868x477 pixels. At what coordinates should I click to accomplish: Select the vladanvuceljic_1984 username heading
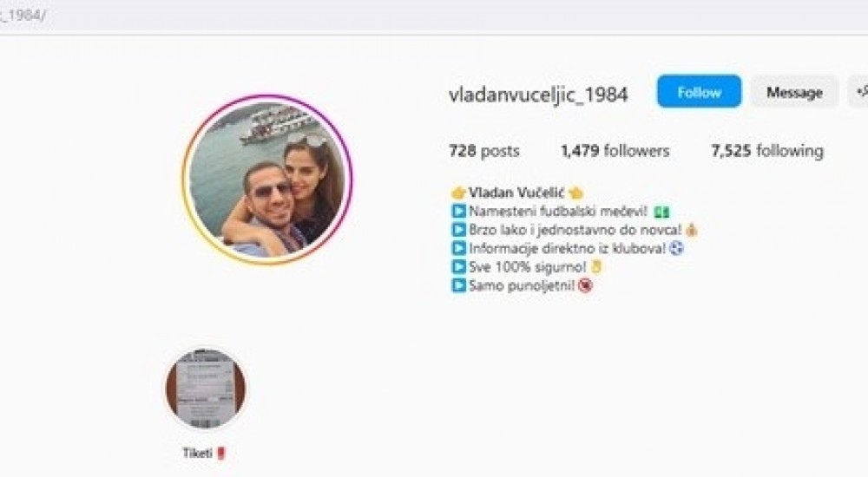click(538, 95)
